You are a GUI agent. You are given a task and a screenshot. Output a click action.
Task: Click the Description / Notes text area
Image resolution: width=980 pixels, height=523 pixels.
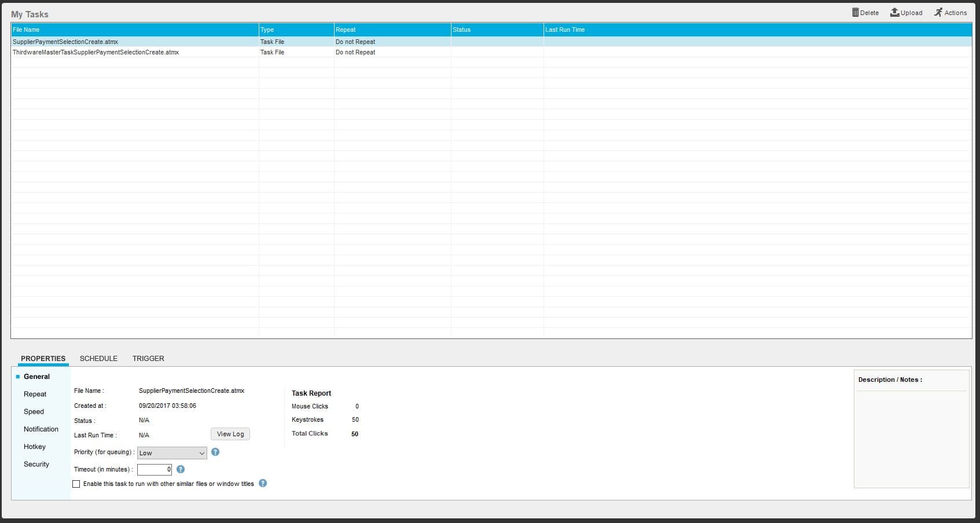tap(912, 439)
